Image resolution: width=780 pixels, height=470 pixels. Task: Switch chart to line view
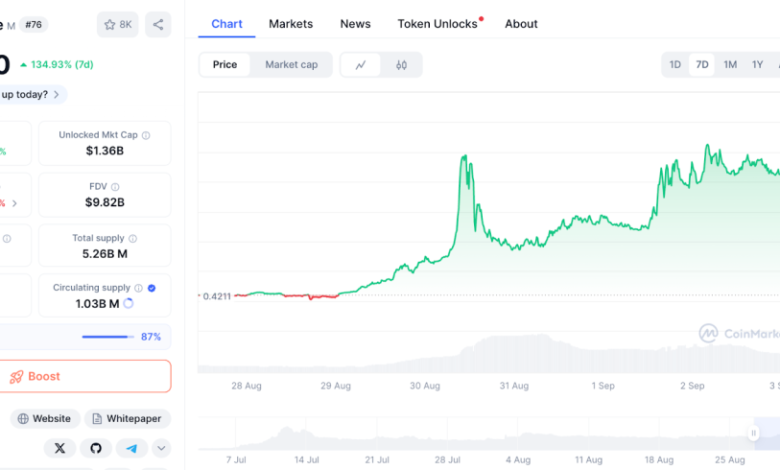[360, 65]
